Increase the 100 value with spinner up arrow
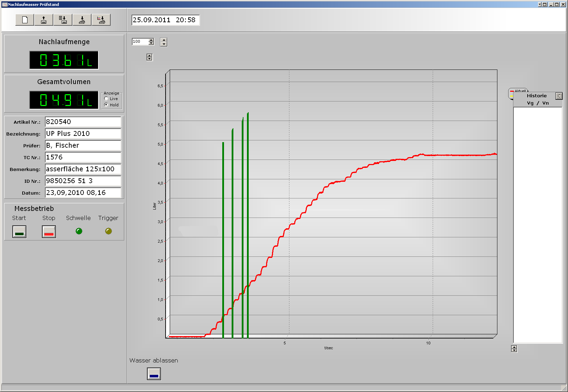 tap(151, 40)
